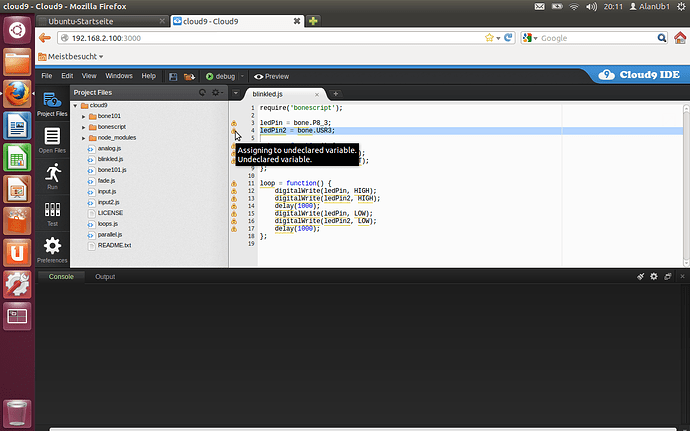Bookmark page with the star icon

pyautogui.click(x=489, y=38)
